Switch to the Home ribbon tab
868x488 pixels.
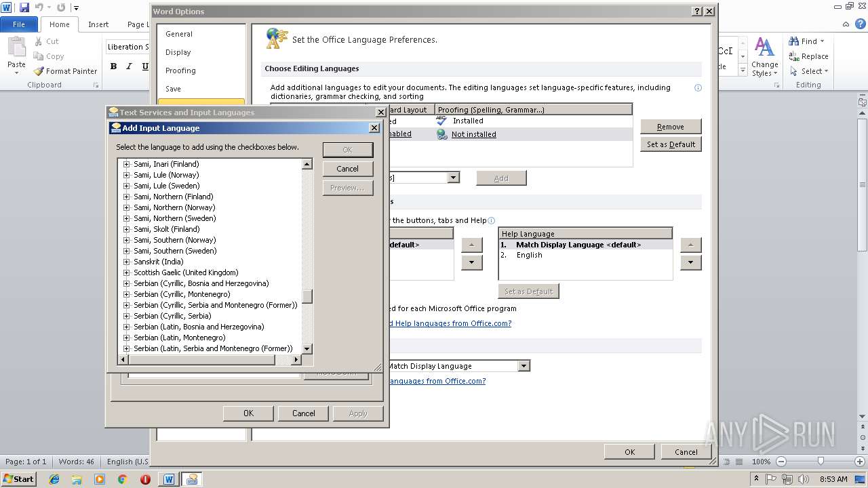point(59,24)
